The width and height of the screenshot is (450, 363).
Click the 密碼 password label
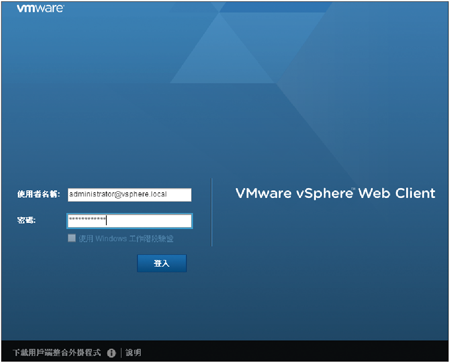click(26, 220)
